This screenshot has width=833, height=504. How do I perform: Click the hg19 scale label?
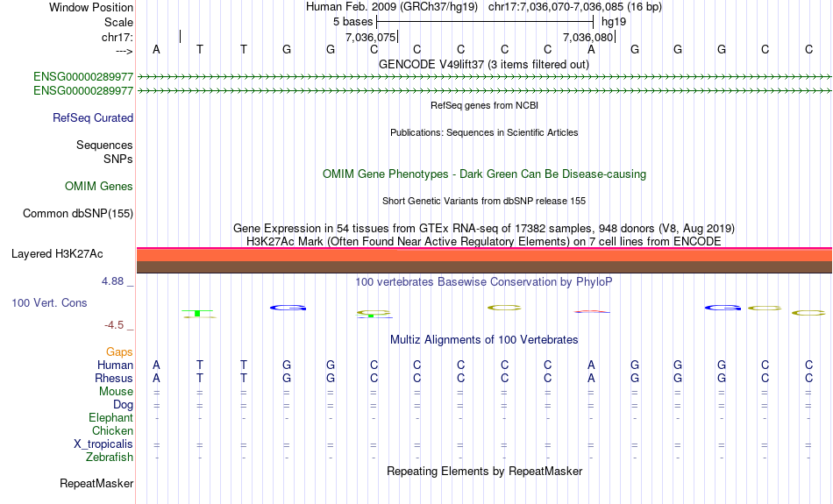pos(614,22)
